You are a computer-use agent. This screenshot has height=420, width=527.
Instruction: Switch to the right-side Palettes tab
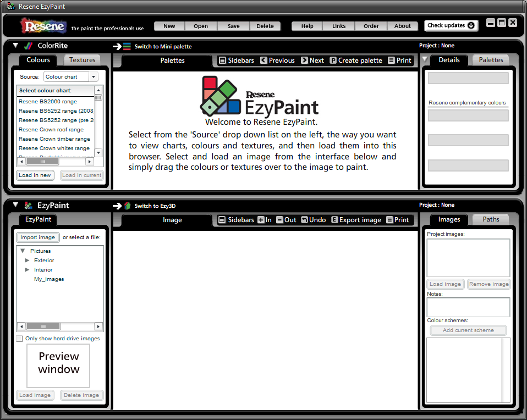click(x=491, y=60)
